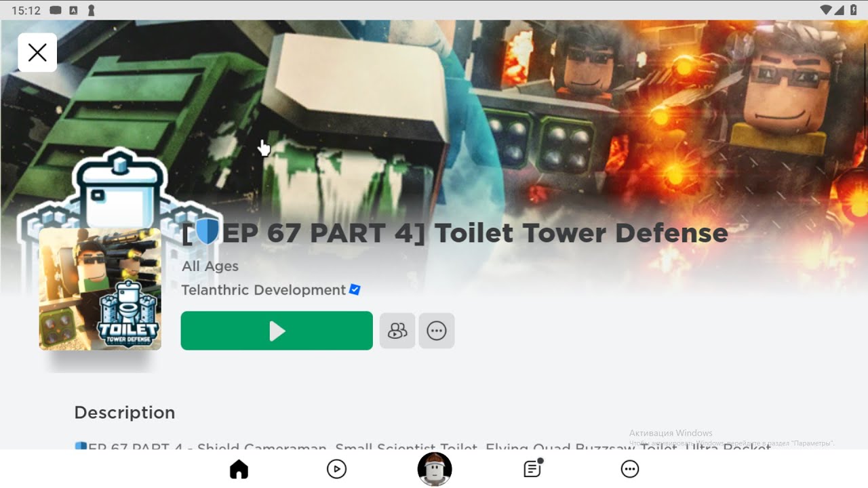This screenshot has height=488, width=868.
Task: Open the avatar tab in bottom navigation
Action: point(435,469)
